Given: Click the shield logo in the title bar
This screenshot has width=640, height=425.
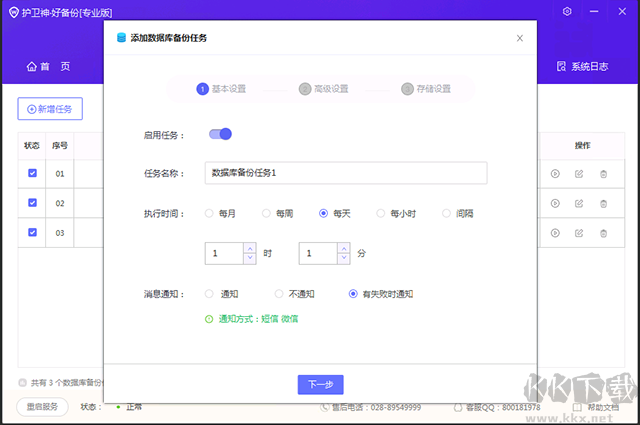Looking at the screenshot, I should tap(13, 12).
